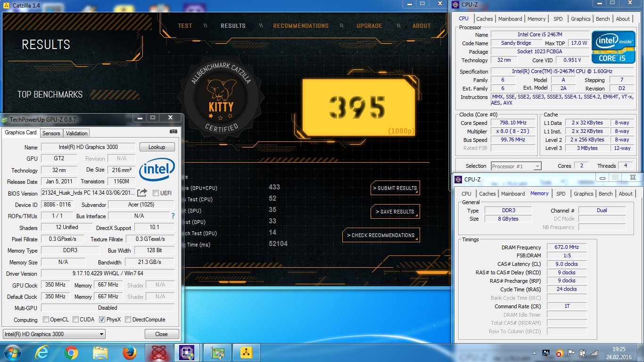Screen dimensions: 644x362
Task: Click the red X security tray icon
Action: click(559, 353)
